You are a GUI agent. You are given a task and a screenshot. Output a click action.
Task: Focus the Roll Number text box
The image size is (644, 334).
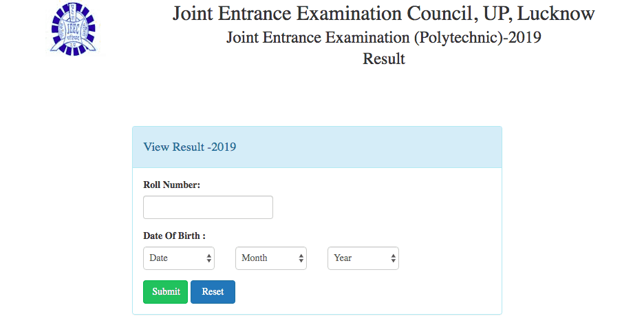(x=208, y=207)
